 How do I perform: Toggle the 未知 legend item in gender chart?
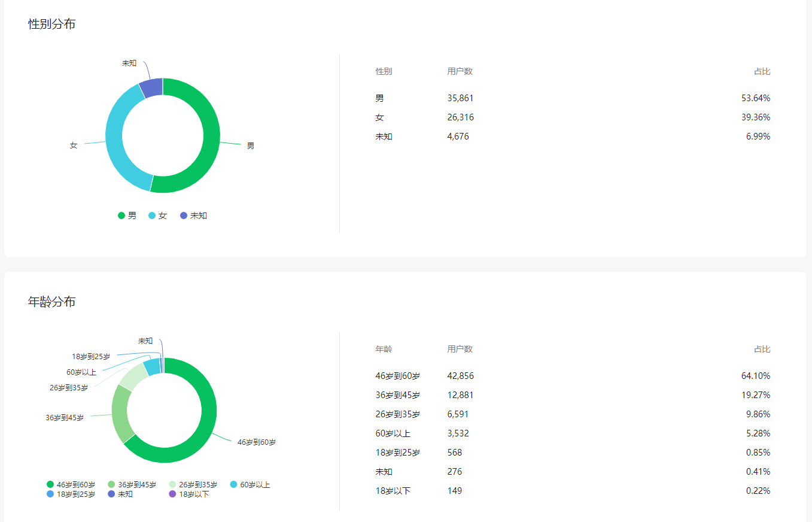pyautogui.click(x=194, y=216)
